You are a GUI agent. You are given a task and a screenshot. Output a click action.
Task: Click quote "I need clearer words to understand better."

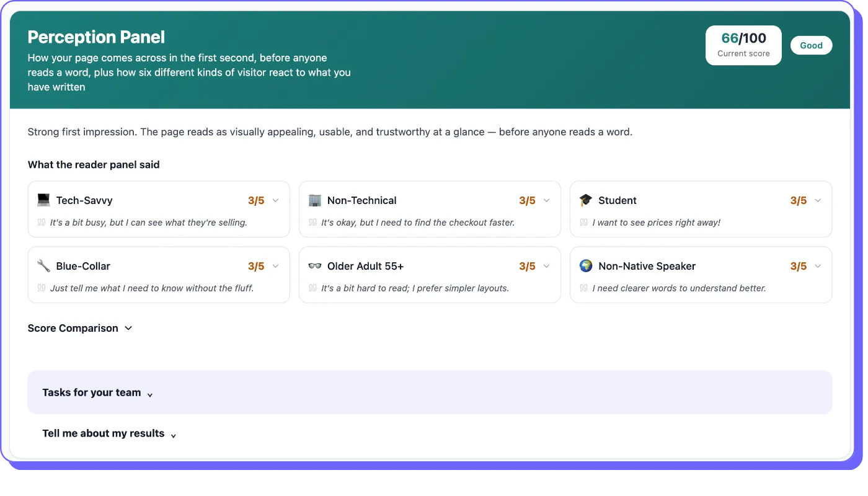(679, 288)
